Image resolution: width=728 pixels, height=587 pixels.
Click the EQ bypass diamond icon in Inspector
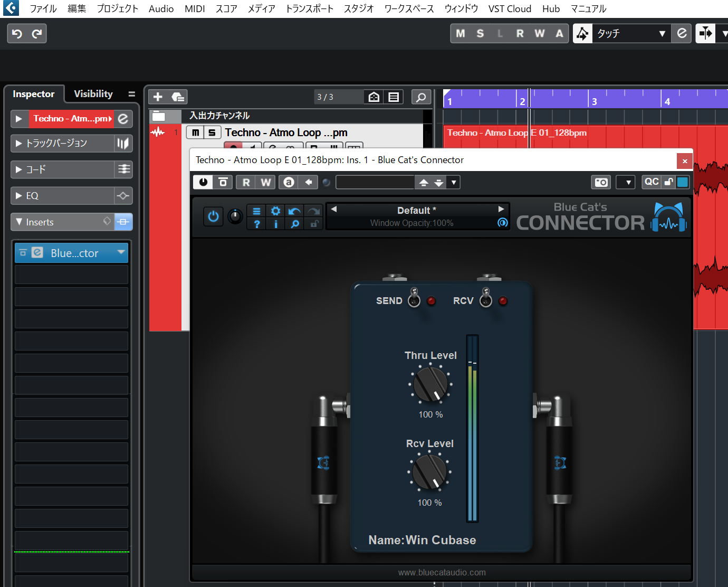point(123,196)
